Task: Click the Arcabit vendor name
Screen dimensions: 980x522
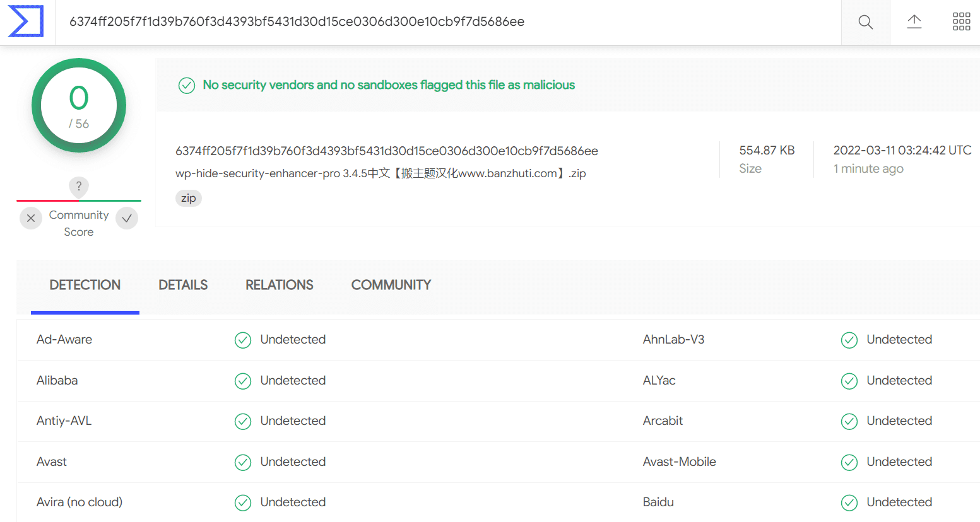Action: point(663,420)
